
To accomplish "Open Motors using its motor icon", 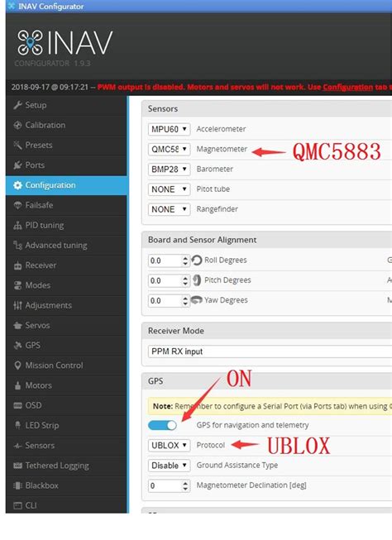I will [17, 385].
